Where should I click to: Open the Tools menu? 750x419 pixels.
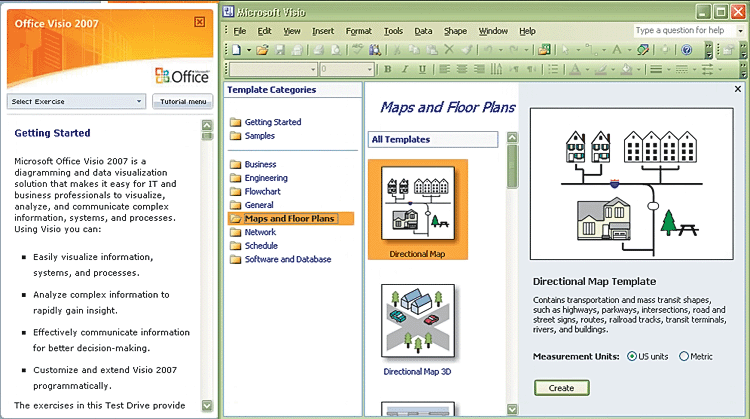[x=393, y=31]
